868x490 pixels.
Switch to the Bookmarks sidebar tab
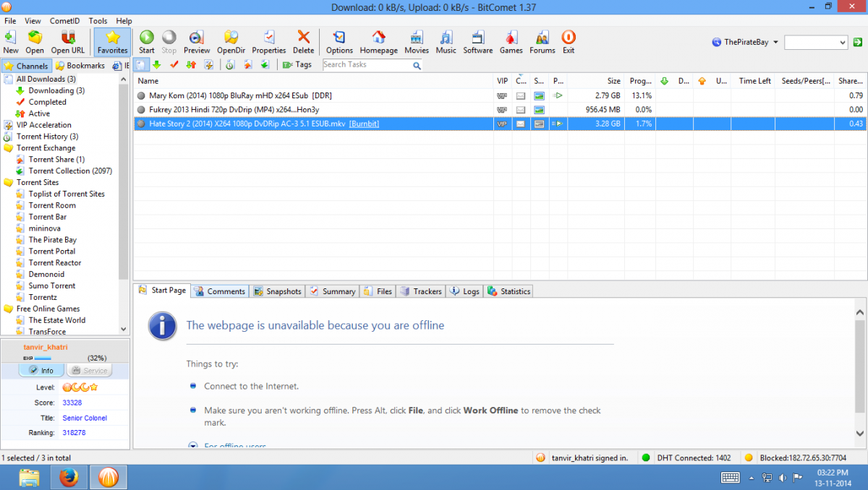click(80, 66)
